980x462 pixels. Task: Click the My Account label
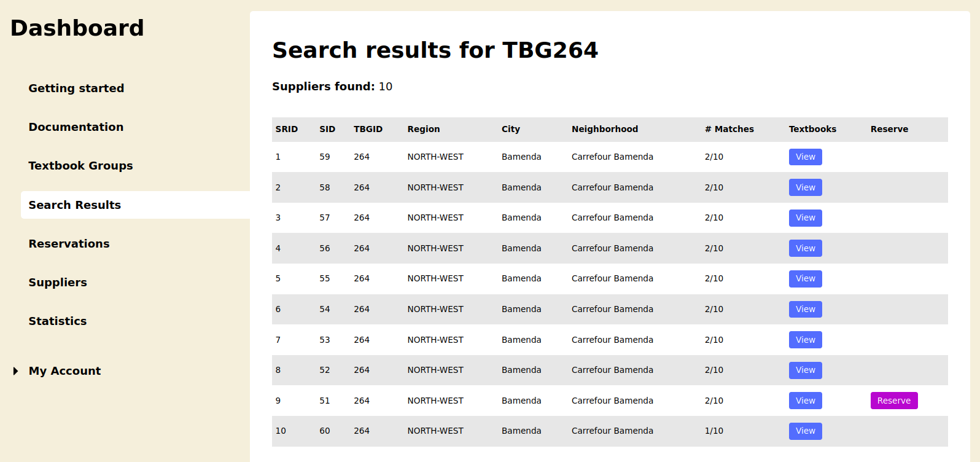pyautogui.click(x=64, y=371)
